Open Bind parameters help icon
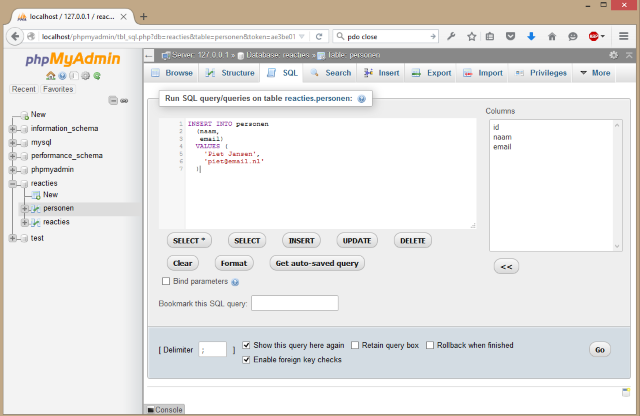Screen dimensions: 640x416 (235, 282)
